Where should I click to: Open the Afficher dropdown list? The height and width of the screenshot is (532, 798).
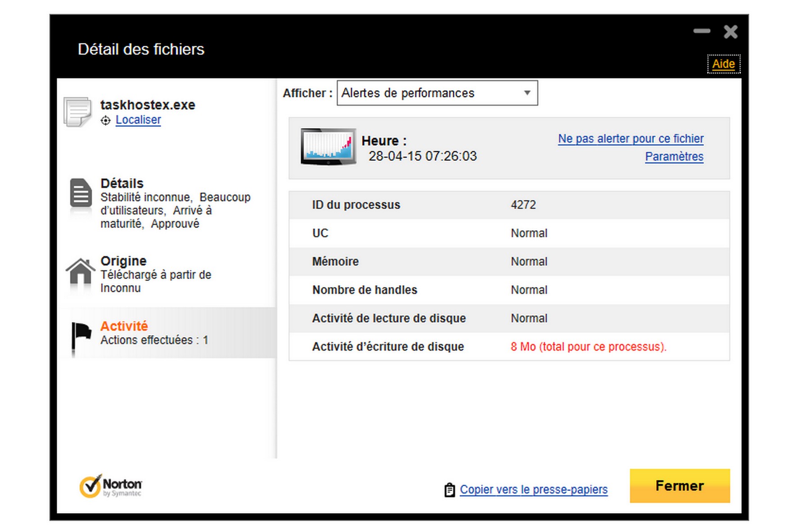tap(430, 93)
